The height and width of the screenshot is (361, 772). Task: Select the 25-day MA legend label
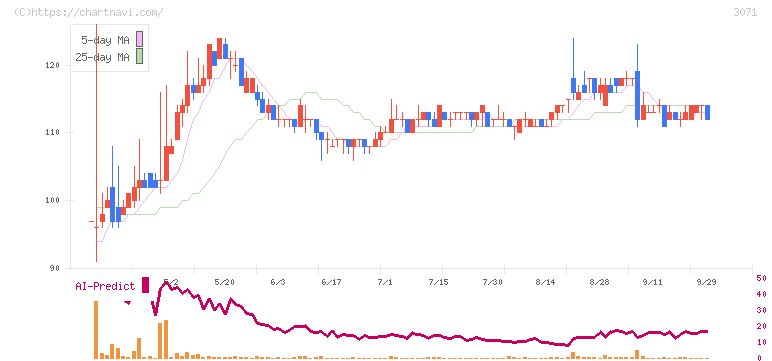pos(102,57)
